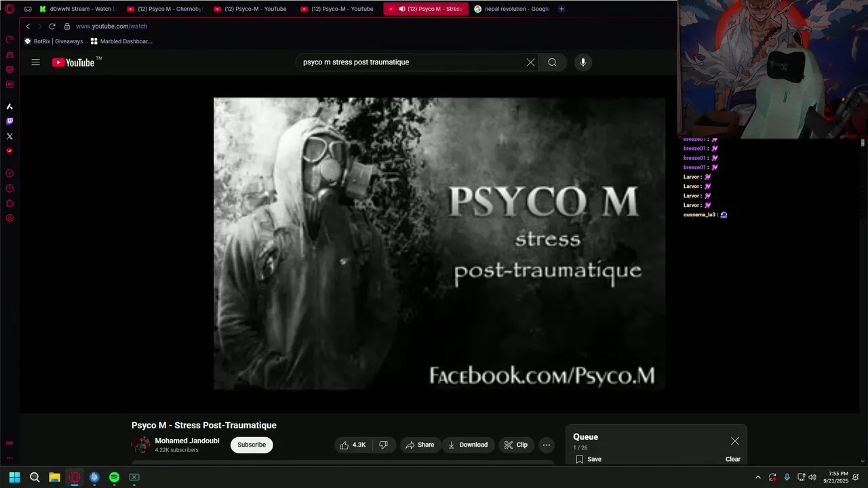This screenshot has width=868, height=488.
Task: Click the tray microphone indicator
Action: (787, 477)
